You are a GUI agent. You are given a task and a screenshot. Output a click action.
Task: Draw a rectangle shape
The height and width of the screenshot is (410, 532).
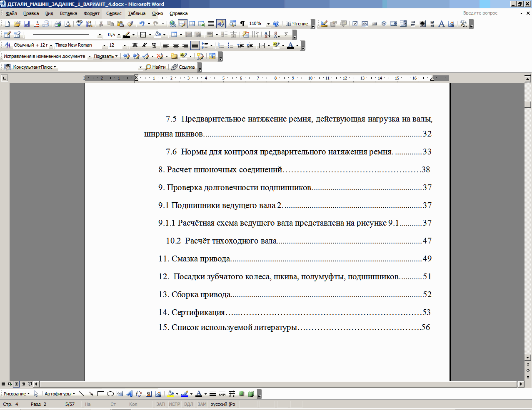point(100,394)
